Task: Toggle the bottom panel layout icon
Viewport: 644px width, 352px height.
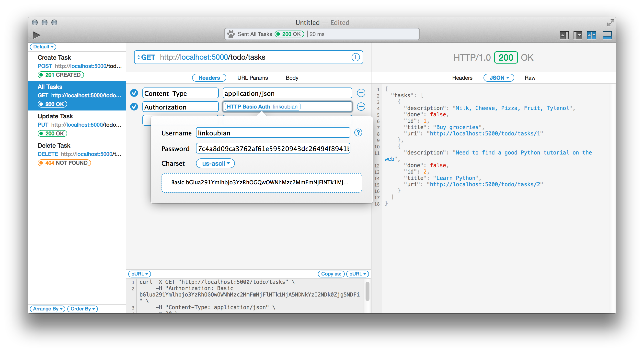Action: (607, 35)
